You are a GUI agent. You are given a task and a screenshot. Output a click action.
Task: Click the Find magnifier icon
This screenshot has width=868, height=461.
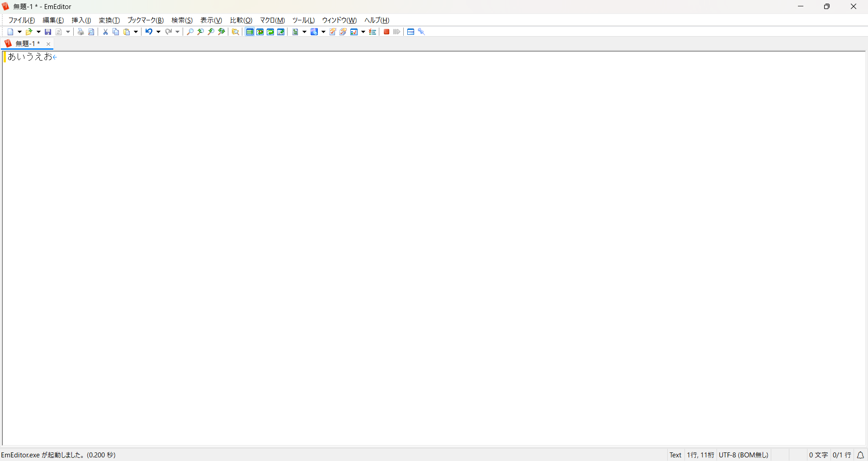[190, 32]
